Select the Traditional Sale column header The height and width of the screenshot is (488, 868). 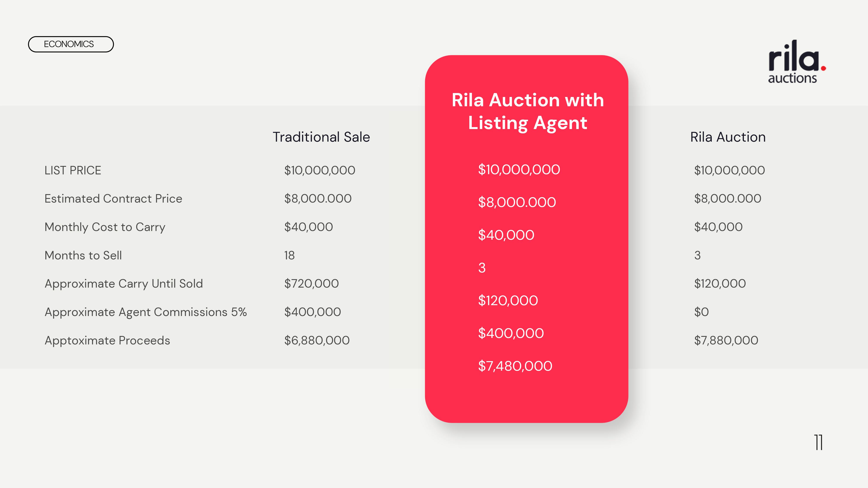pos(321,137)
